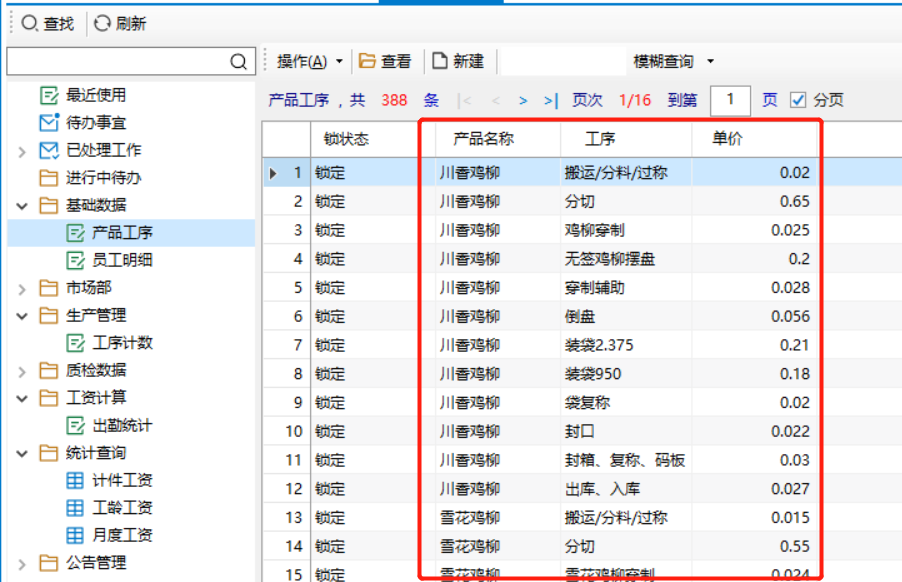
Task: Click the 刷新 refresh icon
Action: (102, 23)
